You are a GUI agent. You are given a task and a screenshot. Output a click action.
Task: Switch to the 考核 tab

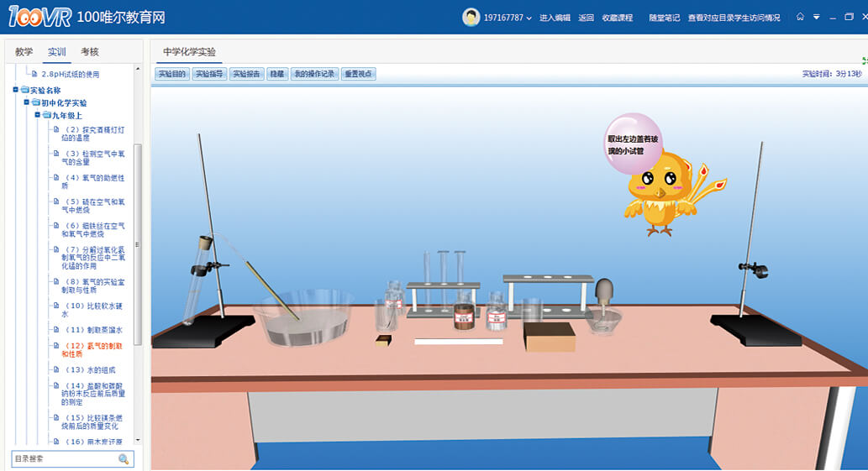click(89, 52)
